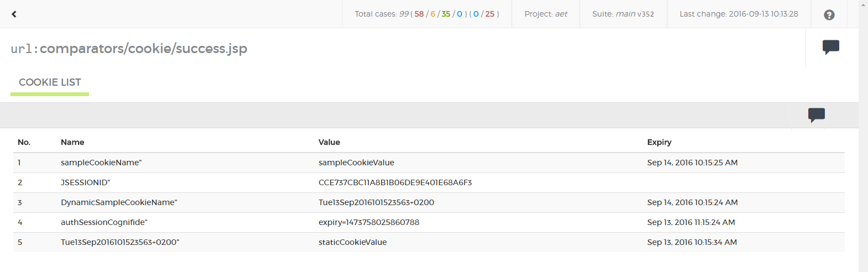Click the back arrow icon
The image size is (868, 272).
[x=14, y=14]
